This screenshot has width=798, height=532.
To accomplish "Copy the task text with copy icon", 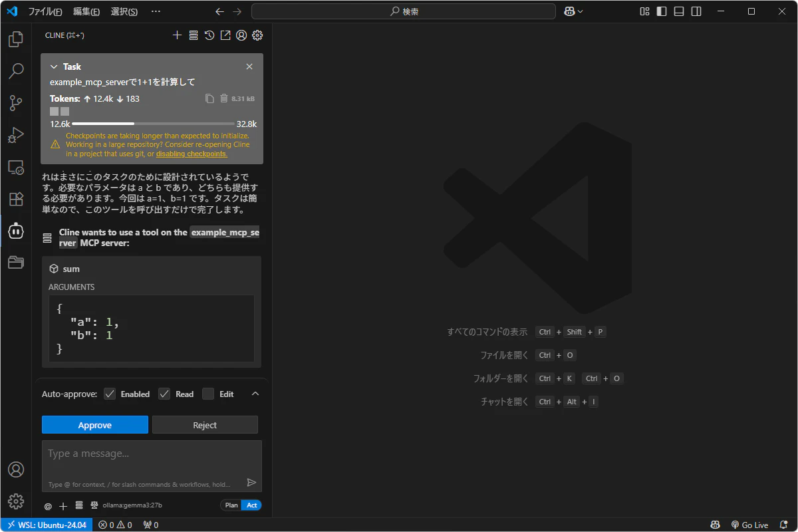I will (x=209, y=98).
